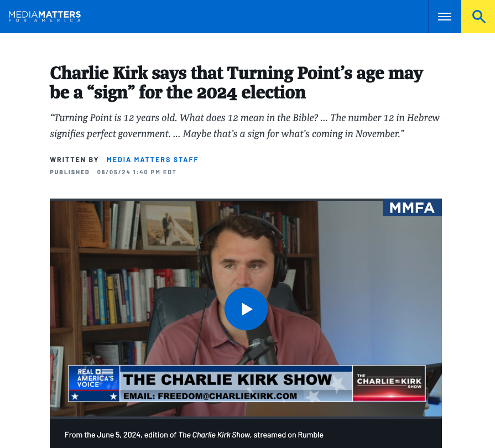
Task: Click the italic quote subheading text
Action: tap(244, 126)
